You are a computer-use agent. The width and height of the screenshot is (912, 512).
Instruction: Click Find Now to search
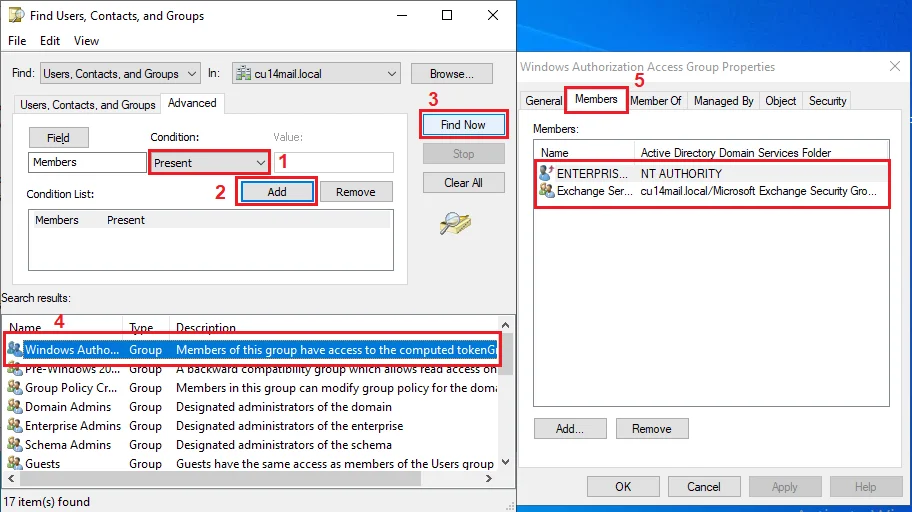[464, 125]
